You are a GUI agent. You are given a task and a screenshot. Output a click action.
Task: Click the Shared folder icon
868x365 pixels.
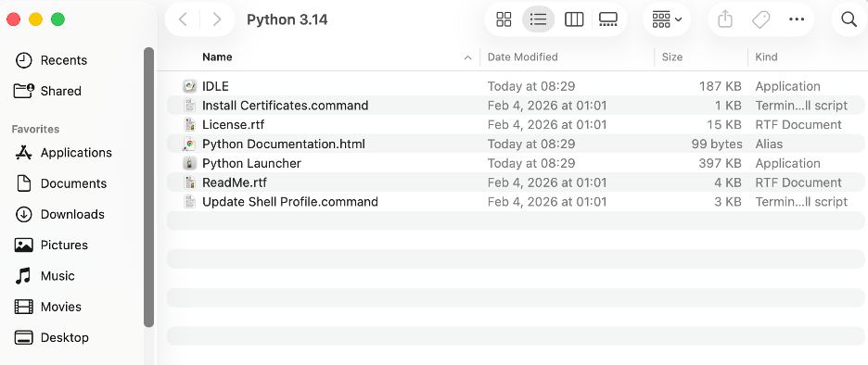click(23, 91)
